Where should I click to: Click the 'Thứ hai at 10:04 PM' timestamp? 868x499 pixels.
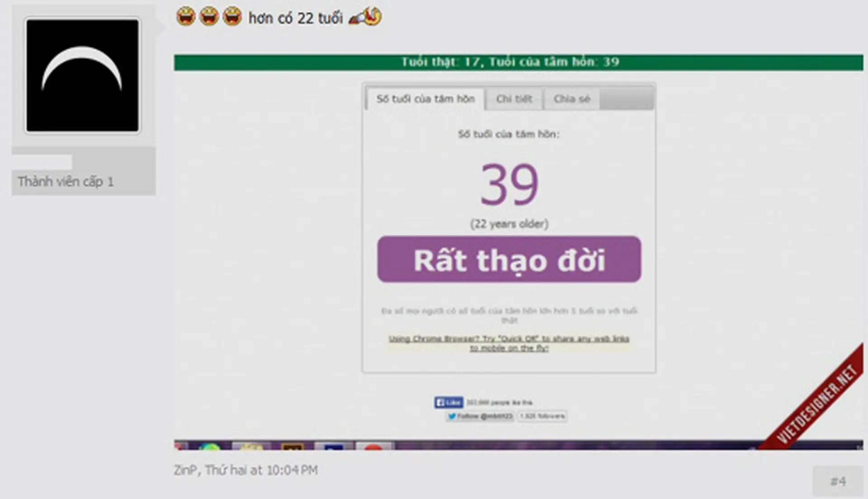261,470
